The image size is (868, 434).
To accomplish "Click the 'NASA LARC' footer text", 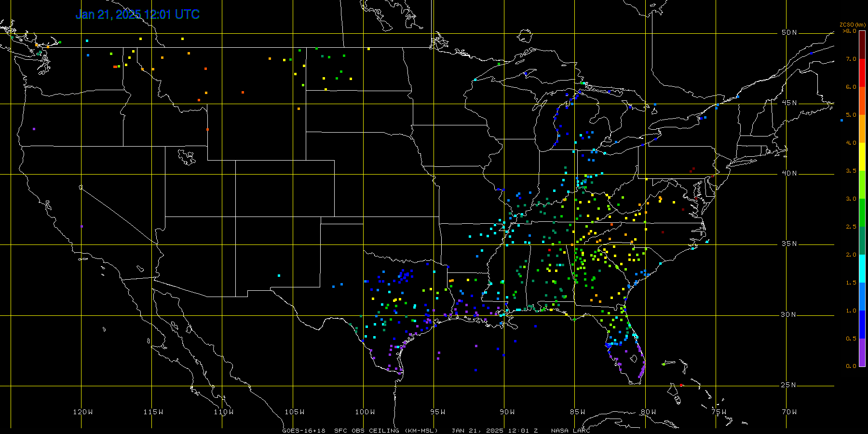I will point(571,430).
